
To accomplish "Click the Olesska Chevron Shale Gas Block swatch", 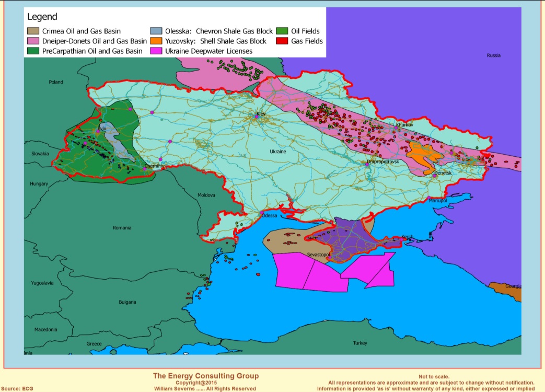I will click(156, 31).
